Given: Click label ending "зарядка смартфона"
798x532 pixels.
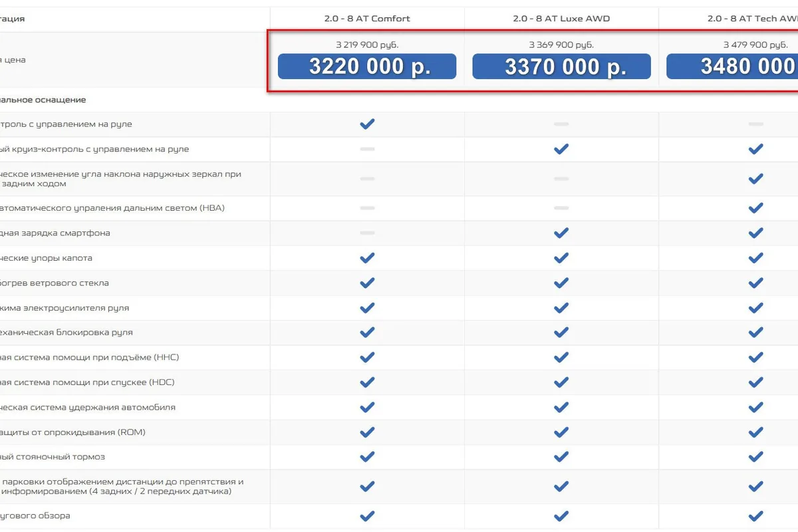Looking at the screenshot, I should [x=55, y=233].
